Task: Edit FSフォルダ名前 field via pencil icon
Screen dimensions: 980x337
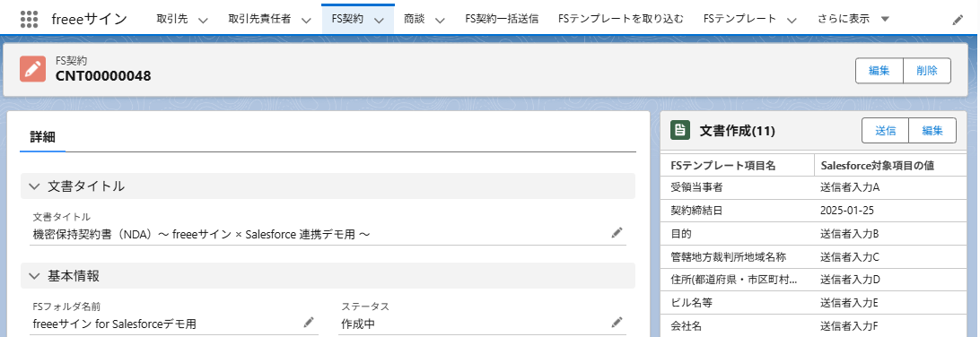Action: [309, 322]
